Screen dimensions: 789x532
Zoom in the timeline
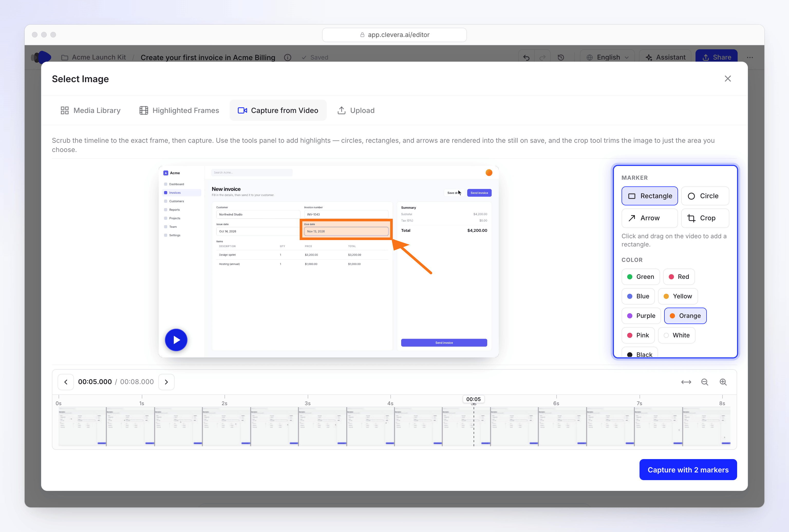pos(723,382)
